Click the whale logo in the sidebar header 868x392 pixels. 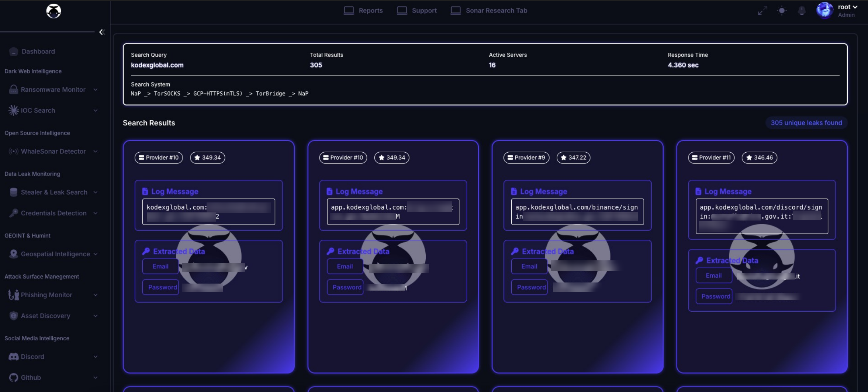(53, 11)
